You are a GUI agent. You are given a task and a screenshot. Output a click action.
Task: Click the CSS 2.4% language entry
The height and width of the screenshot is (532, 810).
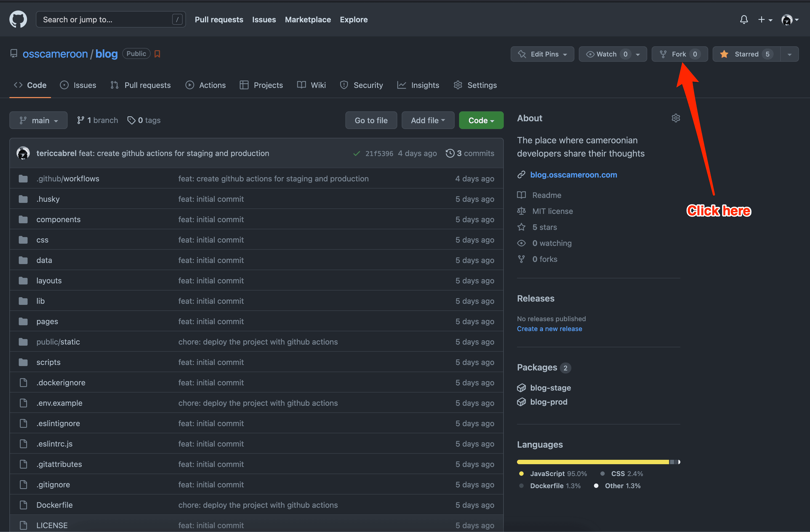click(622, 473)
